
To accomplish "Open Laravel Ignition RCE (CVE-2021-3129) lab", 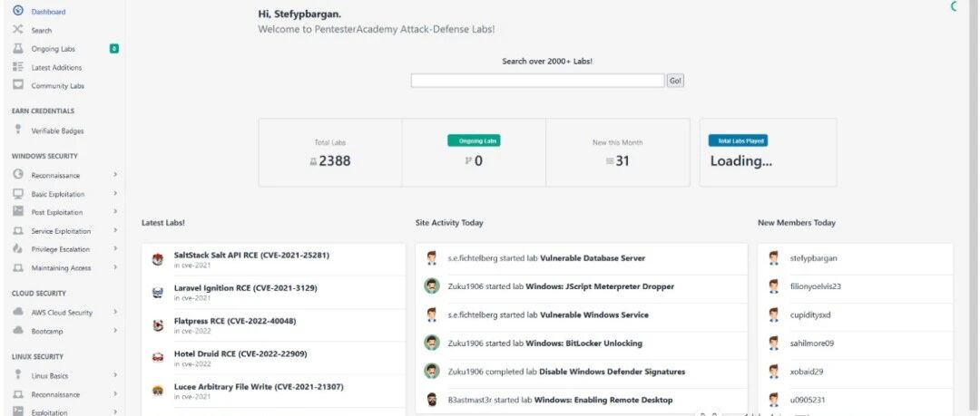I will [245, 288].
